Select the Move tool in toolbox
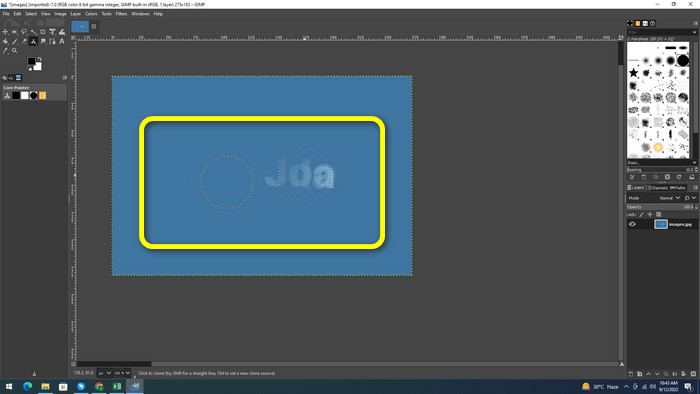The height and width of the screenshot is (394, 700). pos(5,32)
